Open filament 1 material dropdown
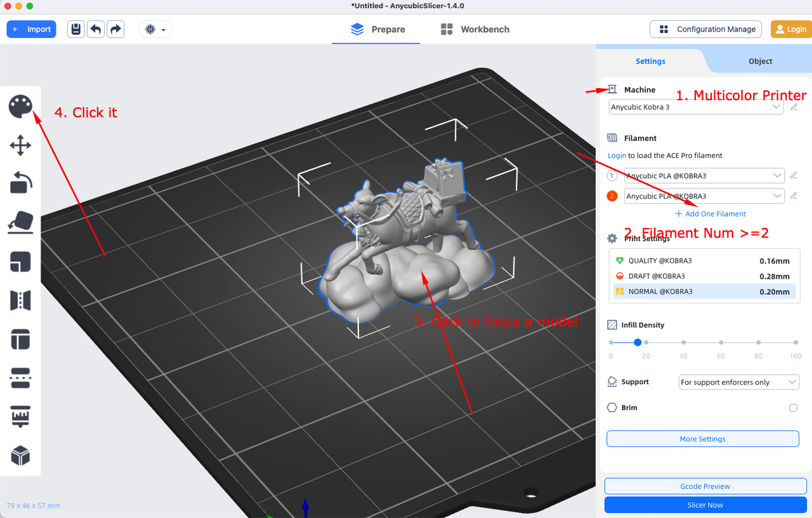 pos(704,176)
